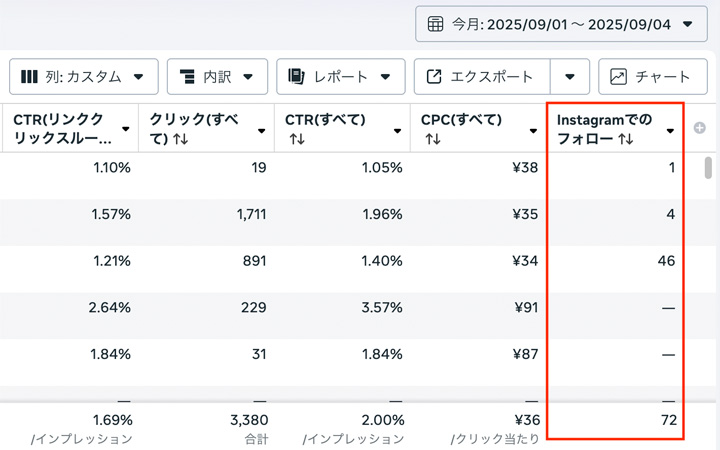
Task: Click the 1.96% CTR cell
Action: pyautogui.click(x=382, y=214)
